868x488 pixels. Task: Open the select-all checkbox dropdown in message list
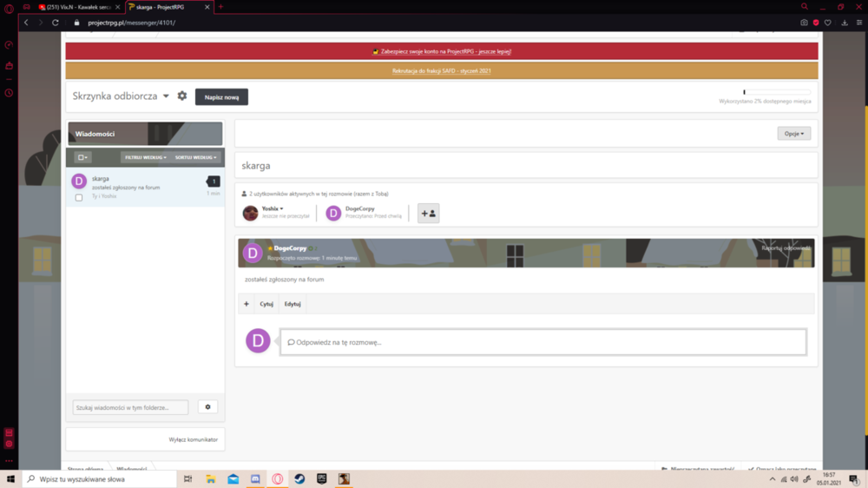point(82,157)
